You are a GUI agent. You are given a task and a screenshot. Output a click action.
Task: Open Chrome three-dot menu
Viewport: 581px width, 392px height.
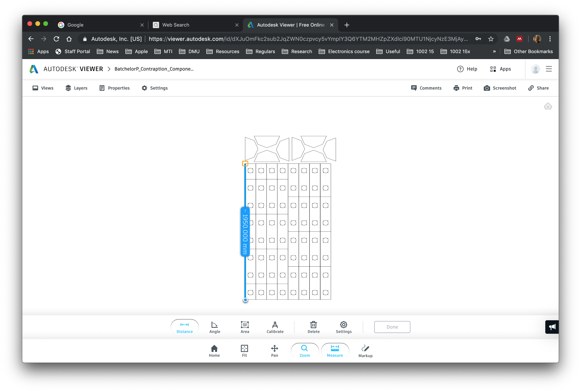pos(550,39)
